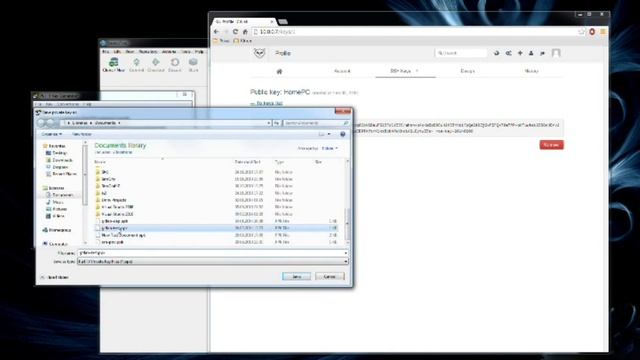Open the new browser tab button
Screen dimensions: 640x360
click(283, 21)
